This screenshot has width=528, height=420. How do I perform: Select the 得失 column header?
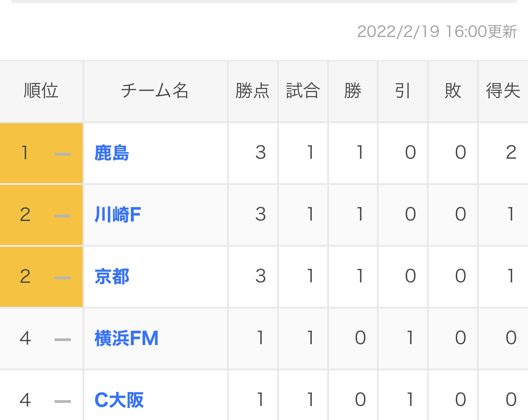pos(503,91)
